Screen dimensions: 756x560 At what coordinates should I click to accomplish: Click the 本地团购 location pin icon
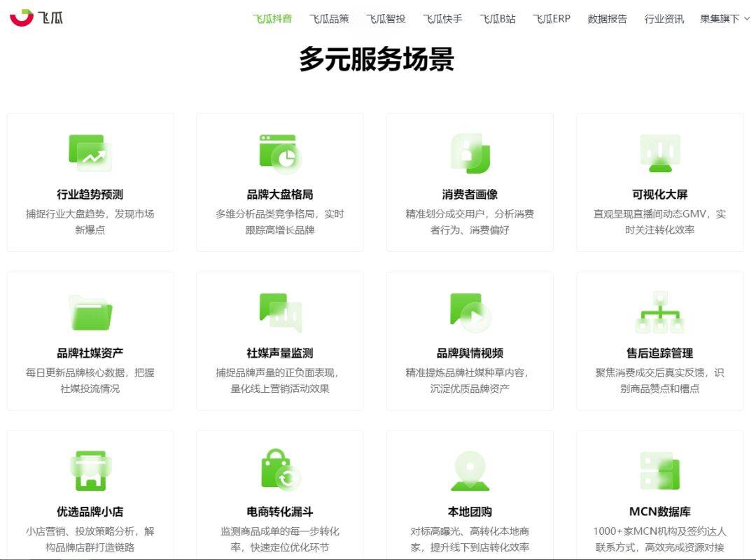(x=470, y=471)
